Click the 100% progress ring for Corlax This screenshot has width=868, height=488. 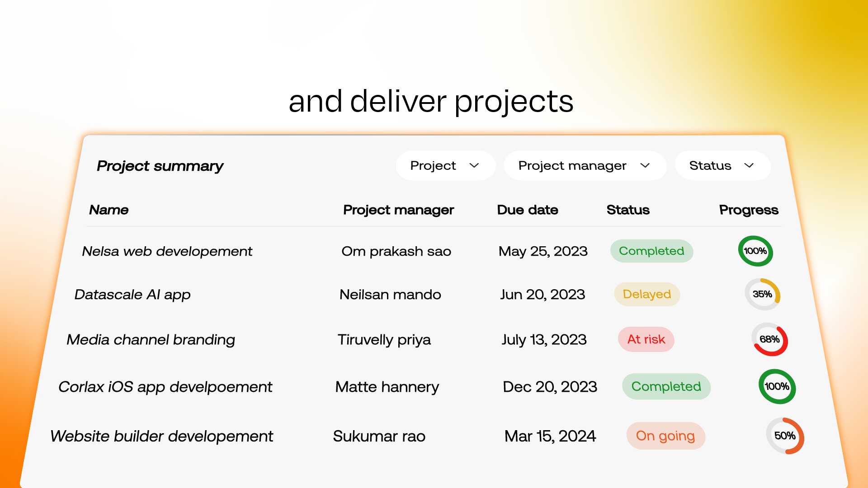[x=777, y=387]
